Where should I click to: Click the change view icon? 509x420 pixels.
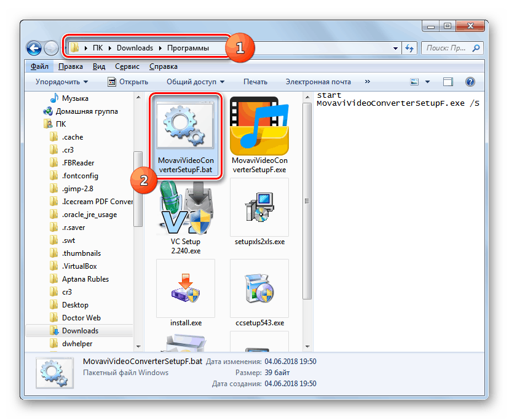[x=414, y=82]
